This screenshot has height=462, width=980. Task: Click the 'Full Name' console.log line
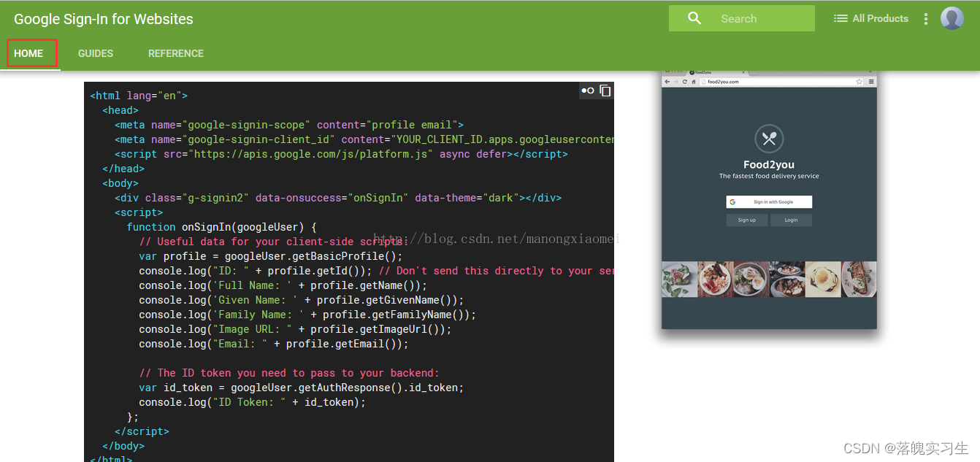coord(283,285)
